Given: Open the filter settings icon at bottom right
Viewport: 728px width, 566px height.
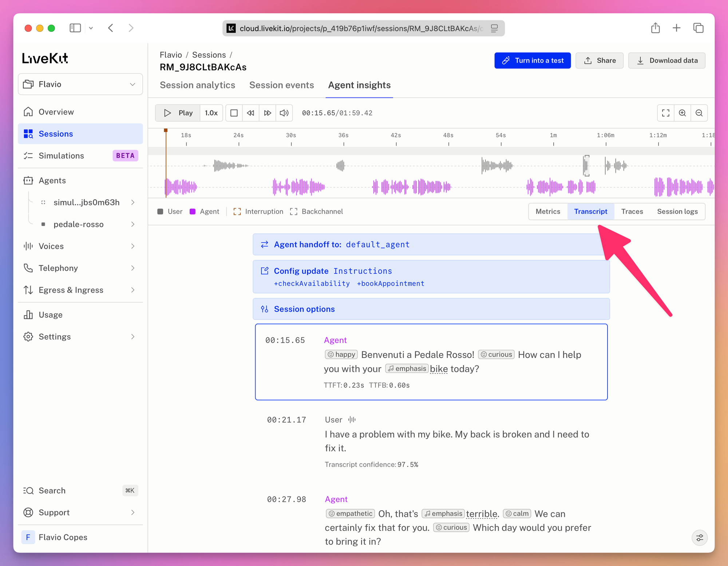Looking at the screenshot, I should (x=700, y=538).
